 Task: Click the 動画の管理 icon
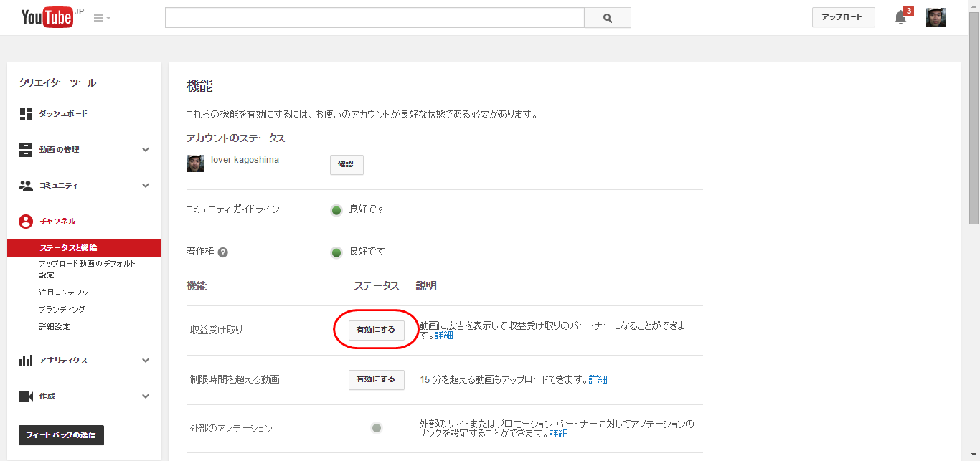tap(26, 150)
